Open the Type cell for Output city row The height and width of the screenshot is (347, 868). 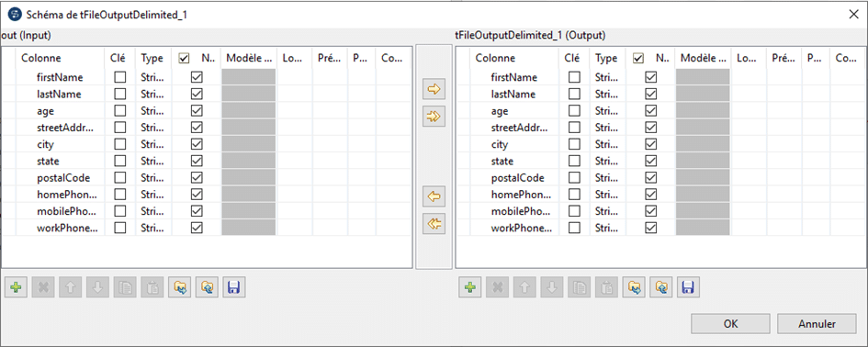pos(607,144)
